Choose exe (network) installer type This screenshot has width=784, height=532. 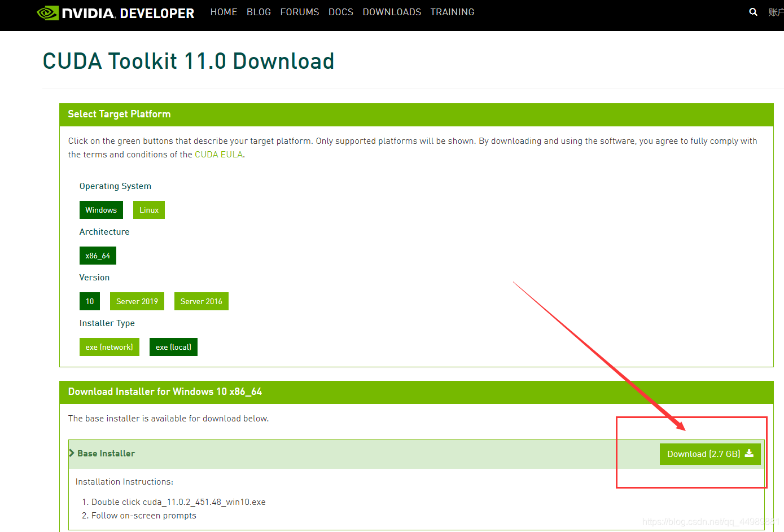point(110,347)
